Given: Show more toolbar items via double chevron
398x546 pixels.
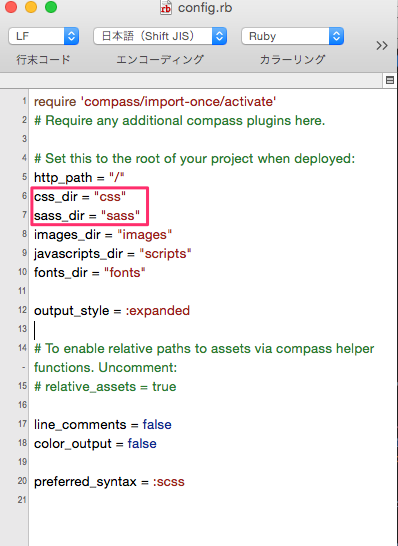Looking at the screenshot, I should click(382, 46).
